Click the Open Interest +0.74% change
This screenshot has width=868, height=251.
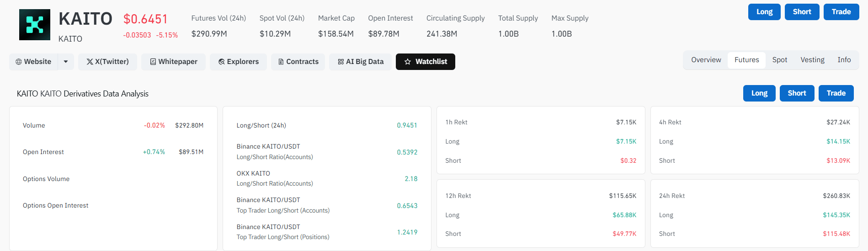154,152
